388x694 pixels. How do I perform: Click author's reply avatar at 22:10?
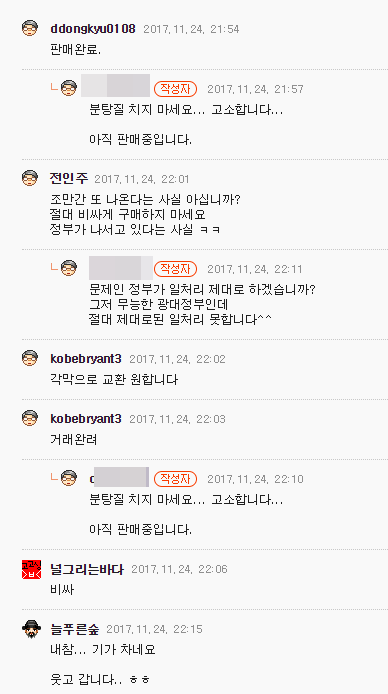(x=69, y=478)
